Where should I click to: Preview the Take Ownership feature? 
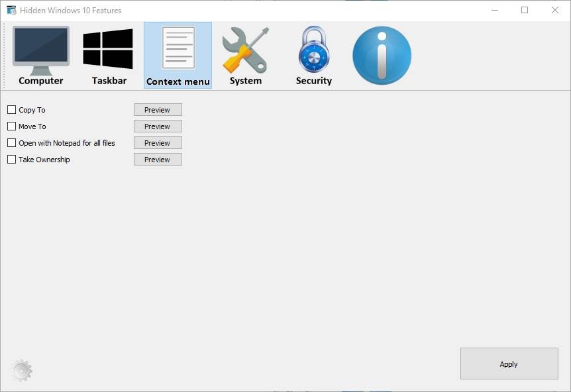coord(158,160)
